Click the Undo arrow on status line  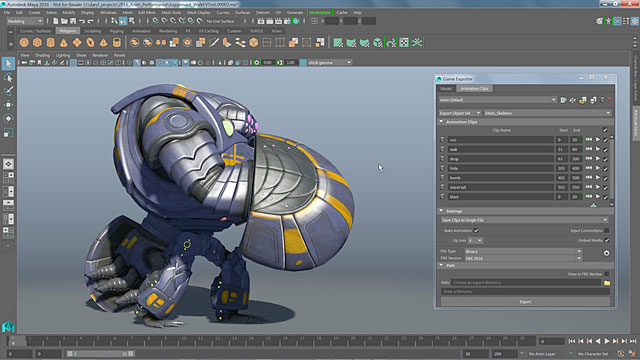point(82,21)
